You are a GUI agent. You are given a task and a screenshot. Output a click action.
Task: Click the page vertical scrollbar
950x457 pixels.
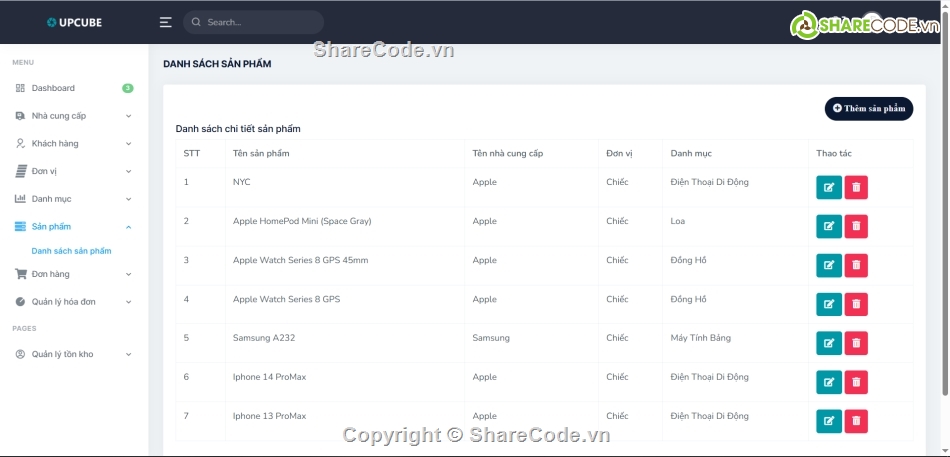point(945,206)
